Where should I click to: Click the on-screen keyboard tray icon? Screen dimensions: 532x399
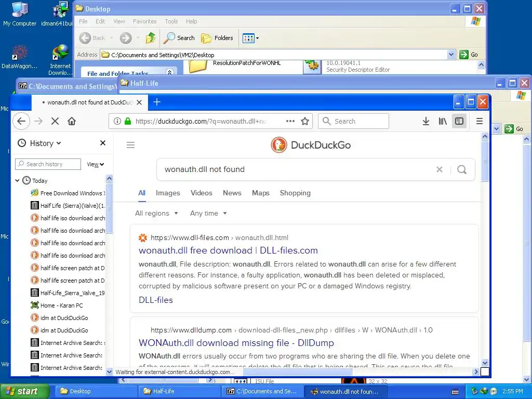pyautogui.click(x=455, y=392)
